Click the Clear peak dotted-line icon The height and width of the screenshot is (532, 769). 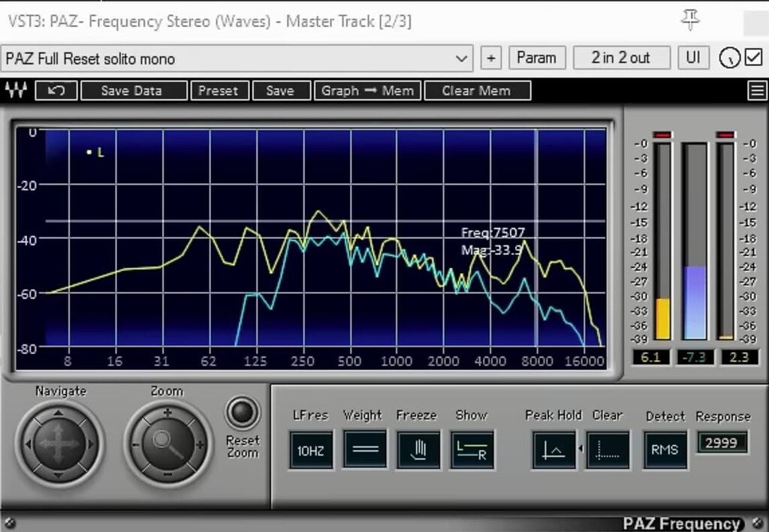click(608, 448)
